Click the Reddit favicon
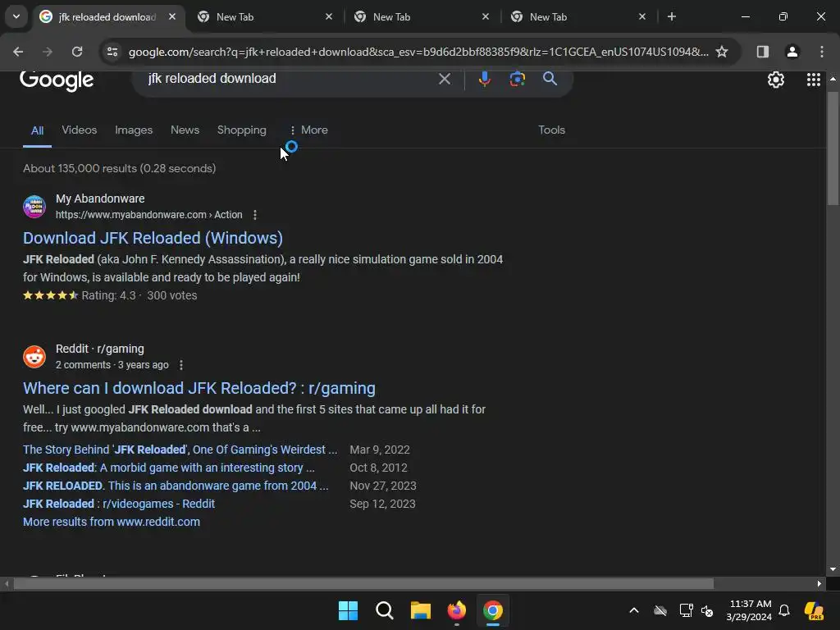The width and height of the screenshot is (840, 630). click(34, 357)
